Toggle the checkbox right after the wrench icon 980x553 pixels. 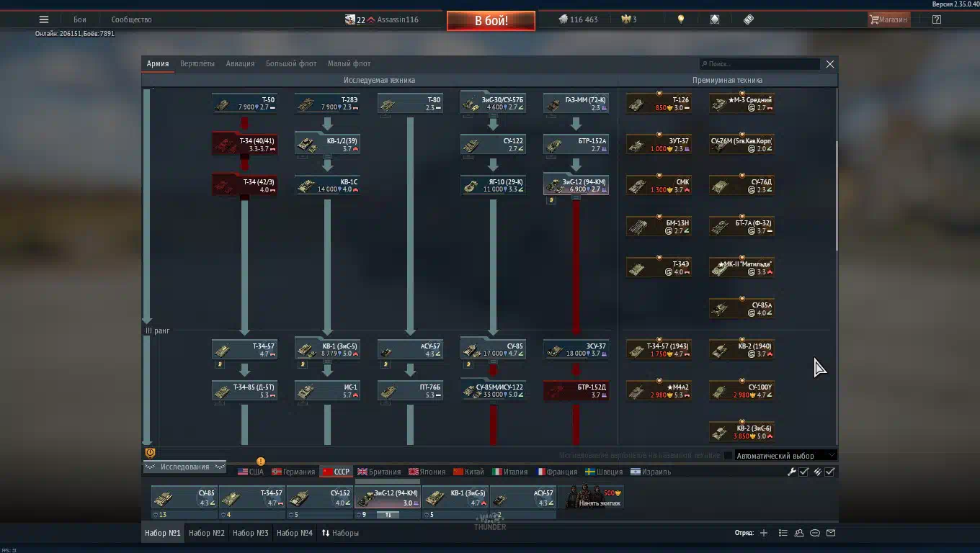[803, 472]
